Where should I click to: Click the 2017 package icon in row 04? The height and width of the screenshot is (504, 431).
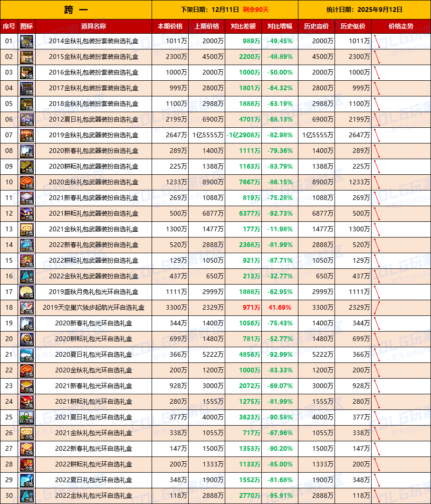point(27,88)
